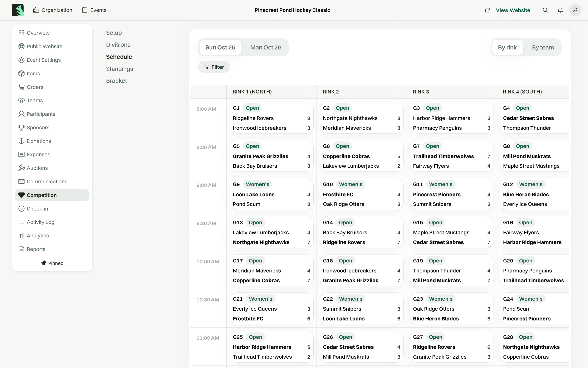Click the Public Website globe icon
Screen dimensions: 588x368
coord(21,46)
